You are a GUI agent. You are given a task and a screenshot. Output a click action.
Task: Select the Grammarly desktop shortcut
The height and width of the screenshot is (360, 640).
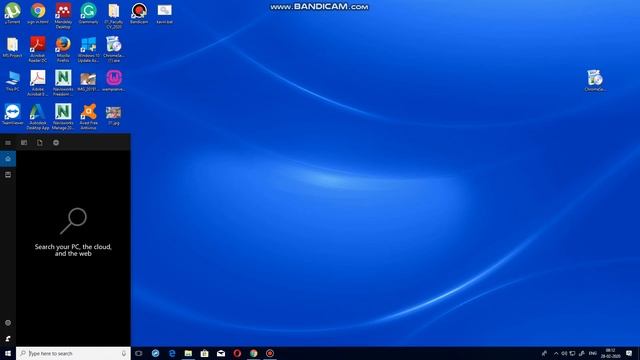[88, 13]
